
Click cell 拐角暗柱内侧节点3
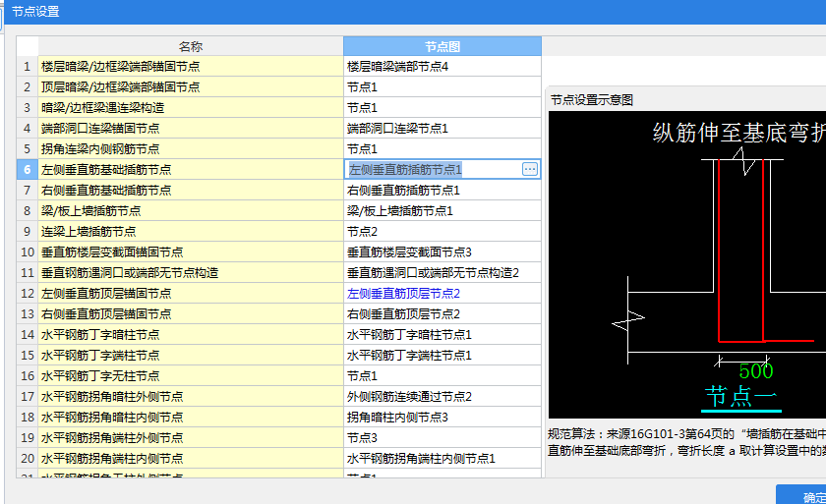(x=442, y=418)
